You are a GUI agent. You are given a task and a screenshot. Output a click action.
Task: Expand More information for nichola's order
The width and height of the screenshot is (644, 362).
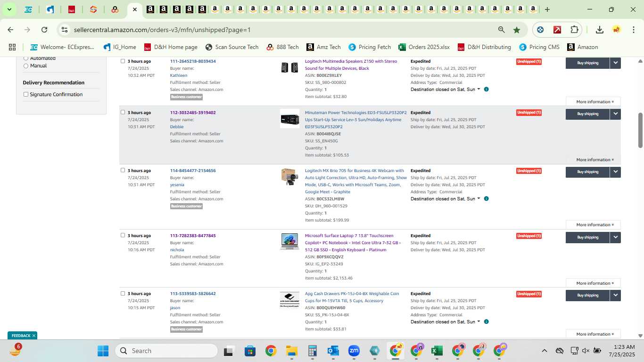point(593,283)
